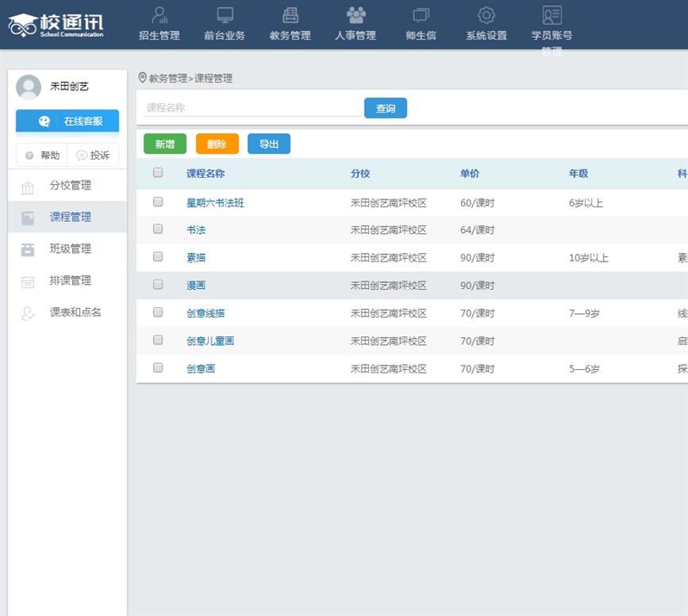
Task: Click the 帮助 question-mark icon
Action: 29,155
